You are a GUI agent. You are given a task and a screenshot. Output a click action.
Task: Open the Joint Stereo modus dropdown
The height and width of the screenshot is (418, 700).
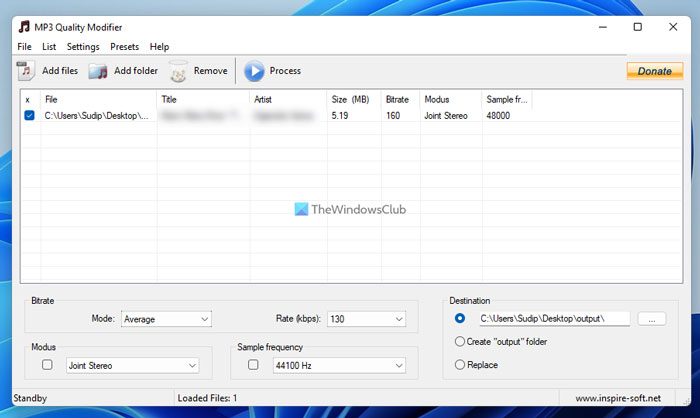133,366
